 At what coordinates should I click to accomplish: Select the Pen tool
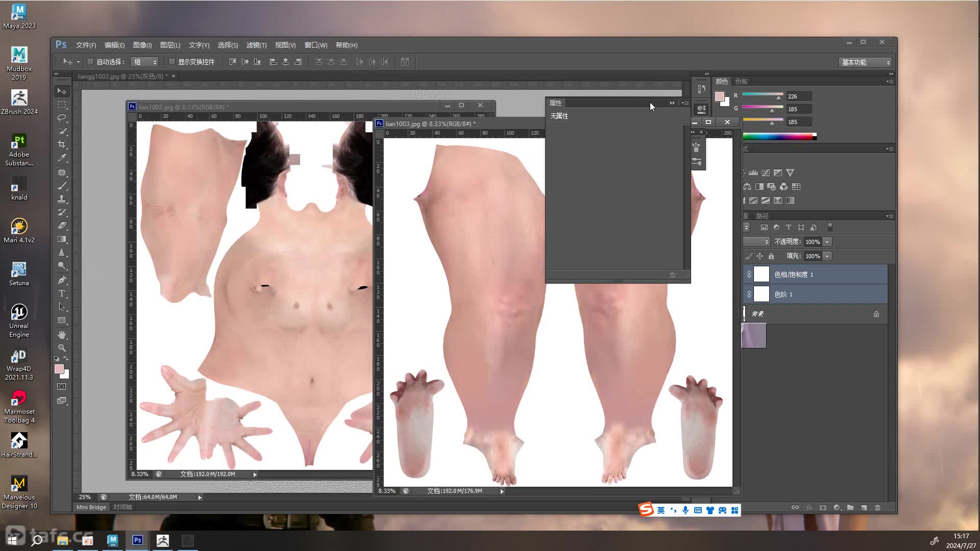62,280
